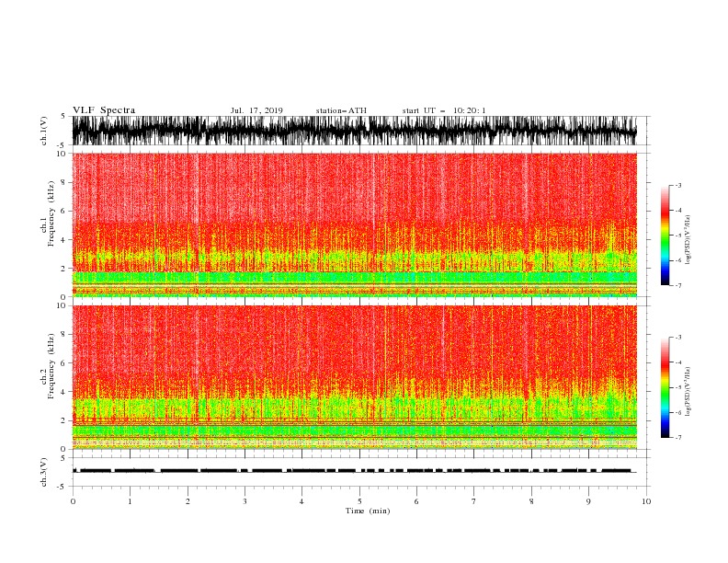Click the "4" frequency tick of ch.2 spectrogram
728x563 pixels.
tap(64, 392)
